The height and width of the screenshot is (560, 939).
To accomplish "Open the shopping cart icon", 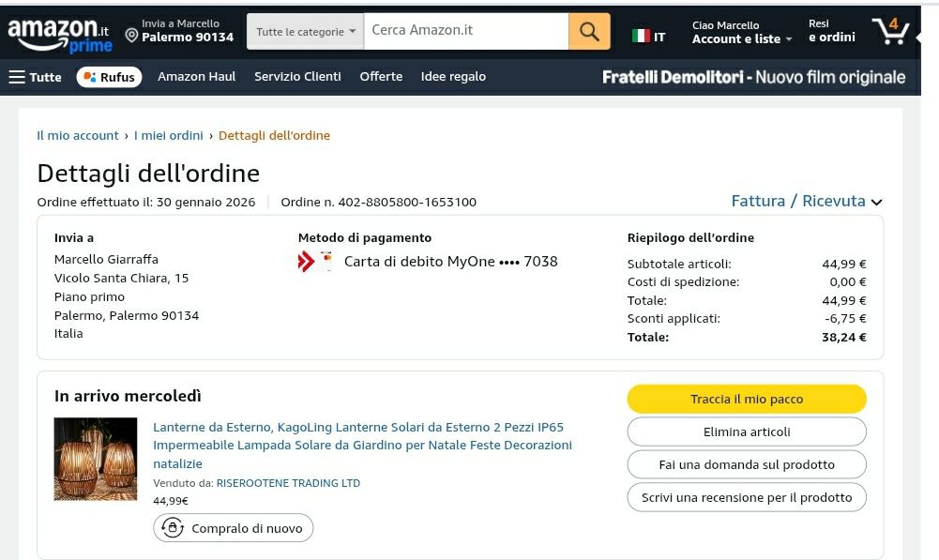I will tap(889, 31).
